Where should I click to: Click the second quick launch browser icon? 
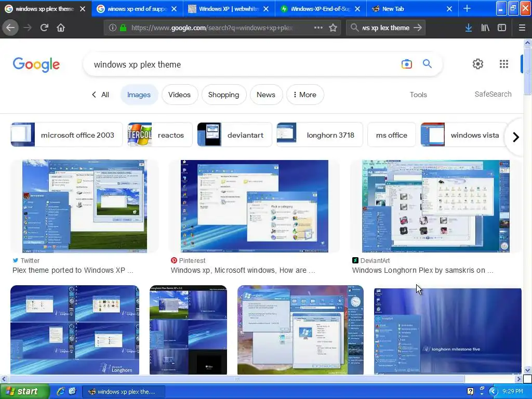coord(72,391)
